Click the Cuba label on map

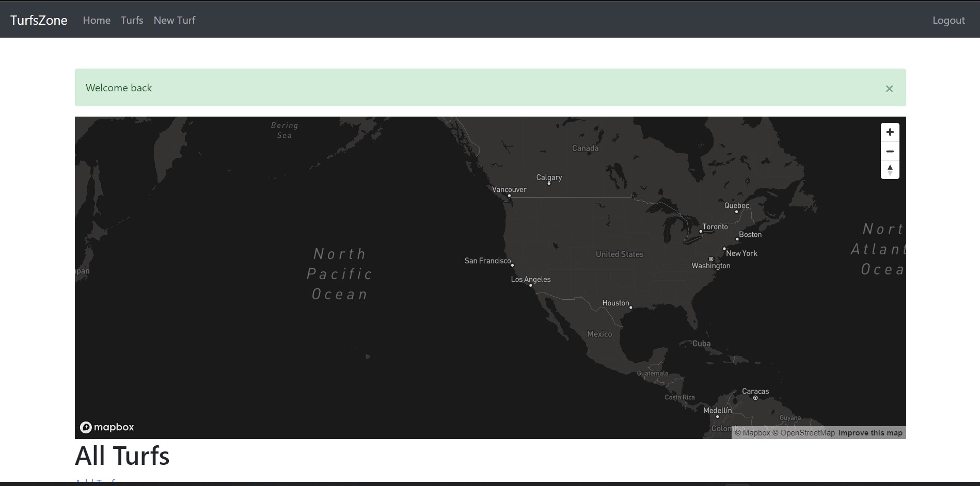click(x=701, y=343)
